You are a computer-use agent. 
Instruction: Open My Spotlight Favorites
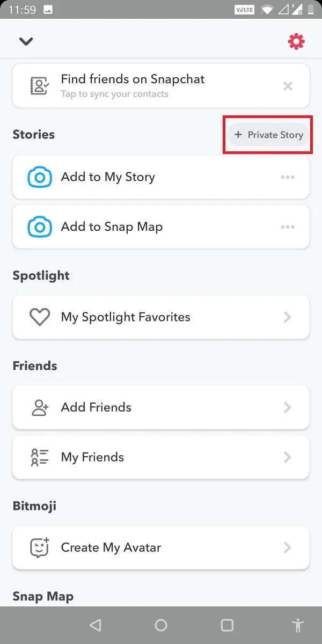click(161, 317)
